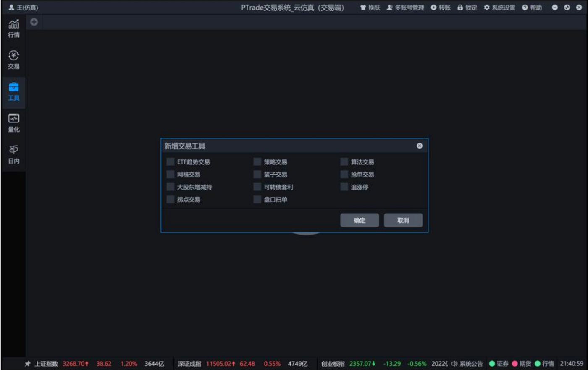Click the 确定 confirm button
The height and width of the screenshot is (370, 588).
360,220
